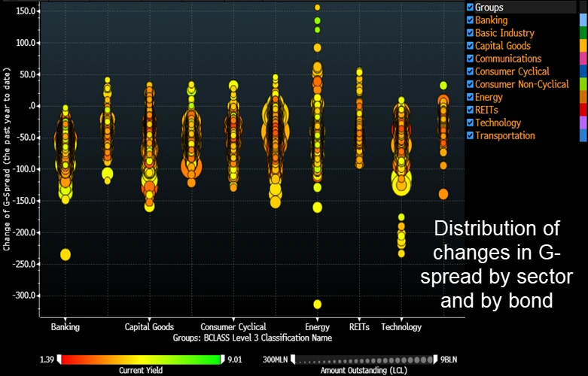Toggle the Energy checkbox
Viewport: 588px width, 376px height.
click(x=470, y=97)
